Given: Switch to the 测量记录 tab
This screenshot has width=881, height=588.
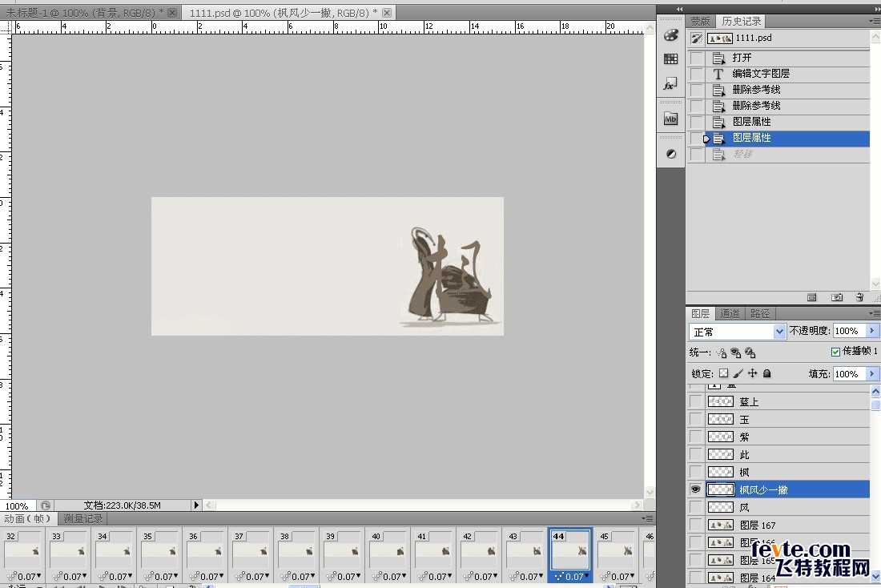Looking at the screenshot, I should [83, 519].
